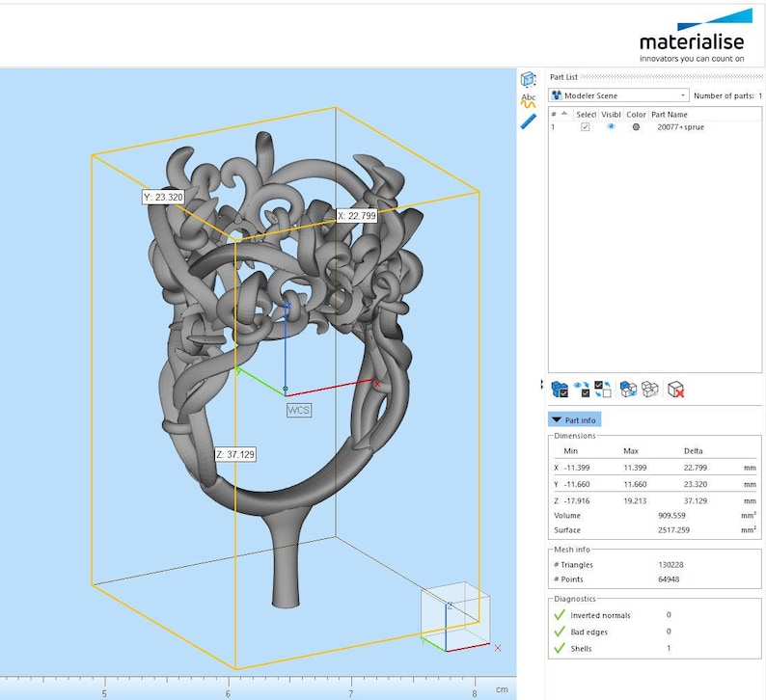
Task: Click the Part Name column header
Action: point(669,114)
